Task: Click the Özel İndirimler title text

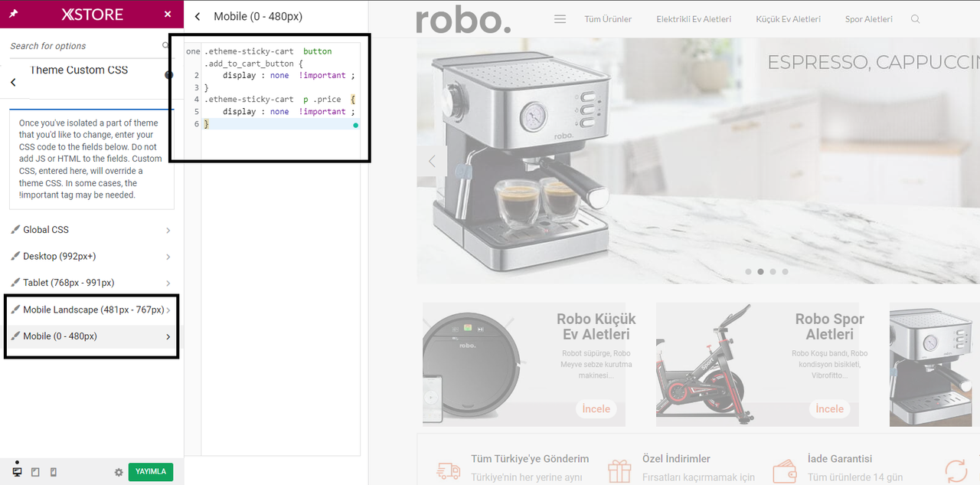Action: (x=676, y=459)
